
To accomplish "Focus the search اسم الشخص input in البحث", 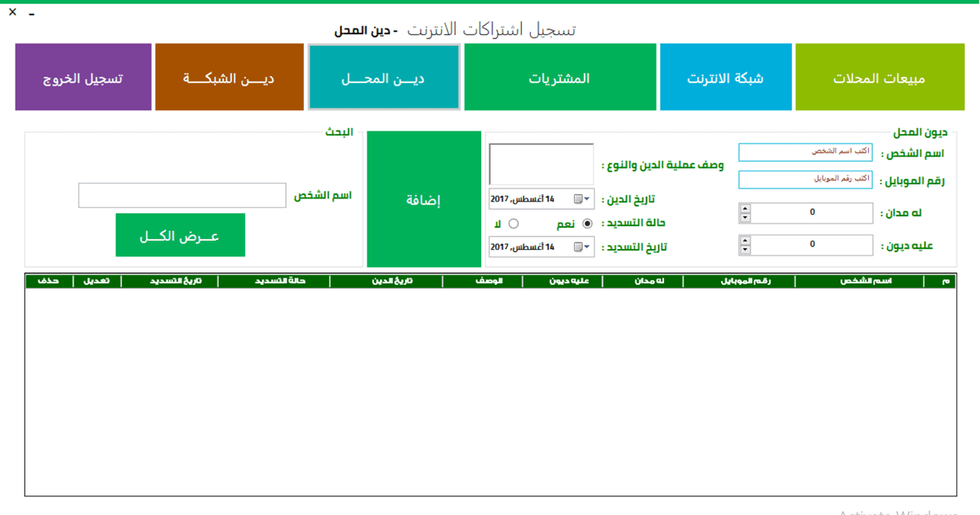I will click(x=182, y=195).
